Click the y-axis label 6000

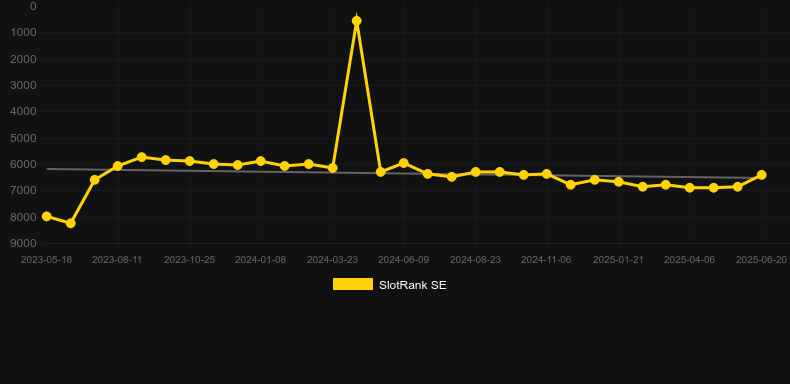pyautogui.click(x=24, y=165)
